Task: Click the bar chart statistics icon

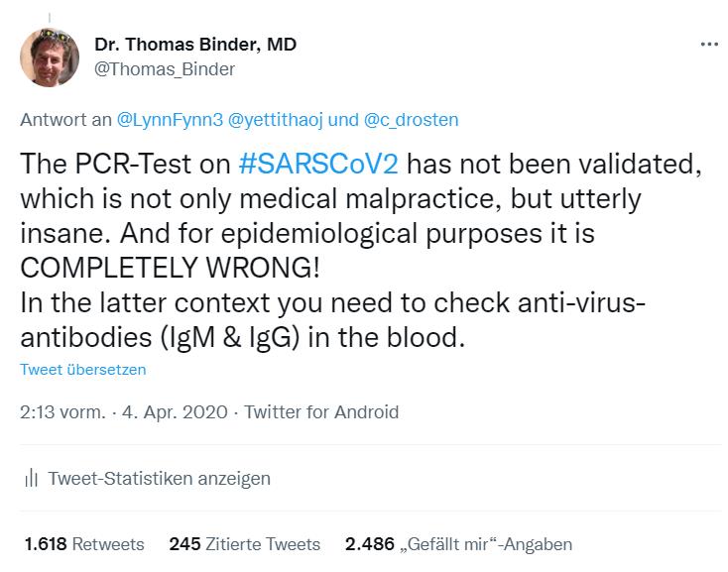Action: [x=30, y=478]
